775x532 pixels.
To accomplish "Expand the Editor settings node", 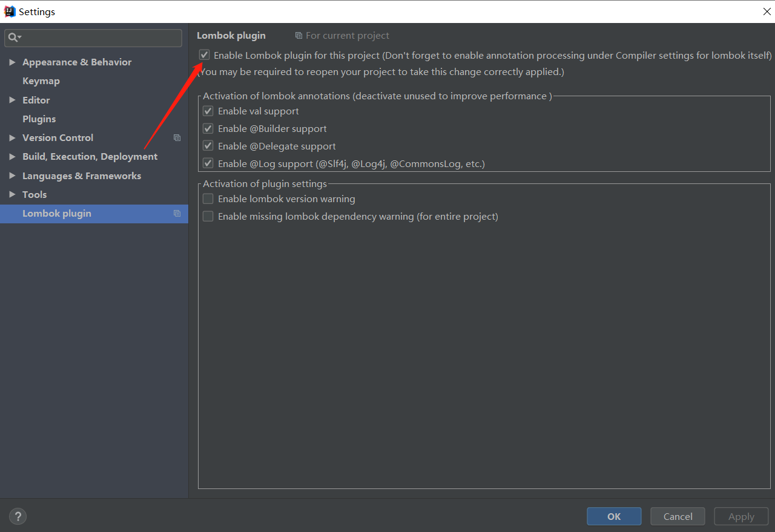I will tap(12, 100).
